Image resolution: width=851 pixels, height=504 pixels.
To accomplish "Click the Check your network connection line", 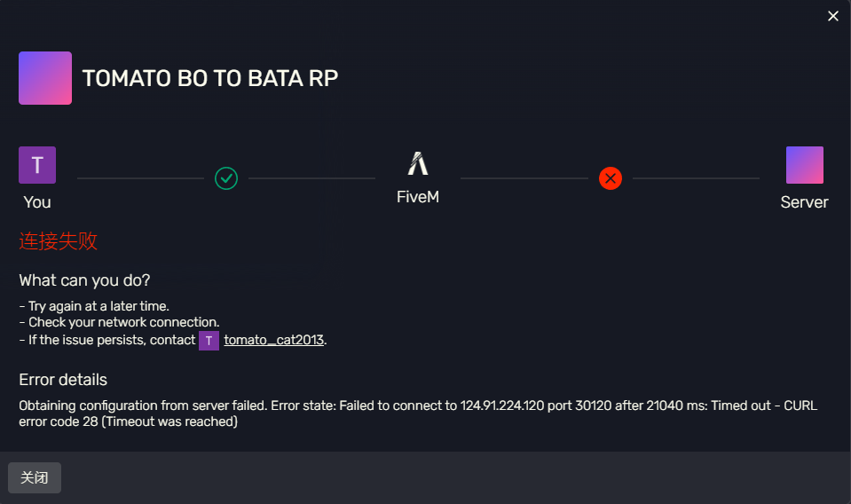I will tap(120, 322).
